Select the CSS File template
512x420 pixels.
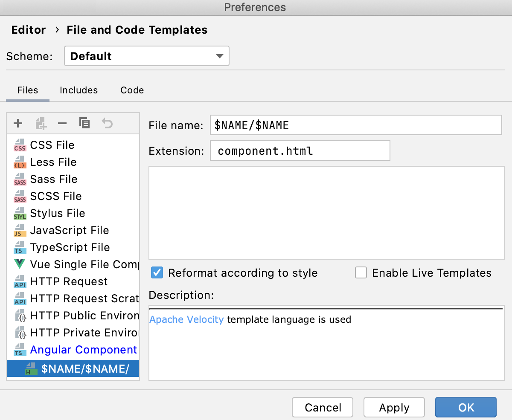coord(73,145)
